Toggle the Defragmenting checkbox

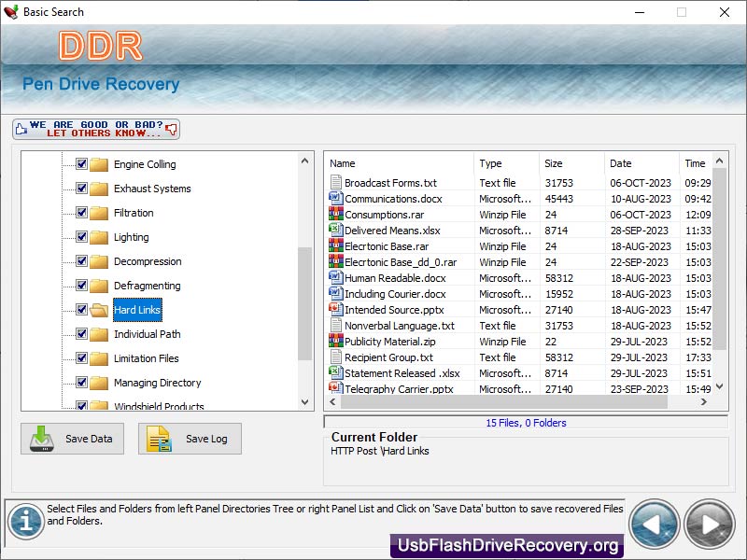81,286
